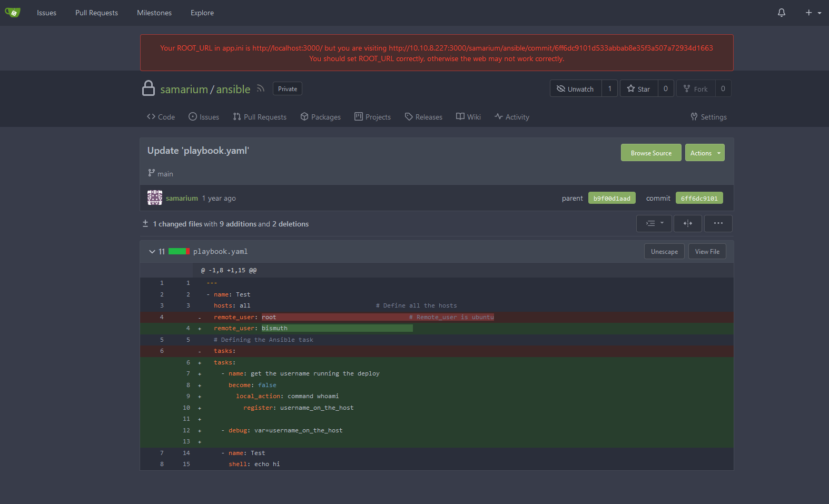
Task: Click the line 'shell: echo hi'
Action: (437, 464)
